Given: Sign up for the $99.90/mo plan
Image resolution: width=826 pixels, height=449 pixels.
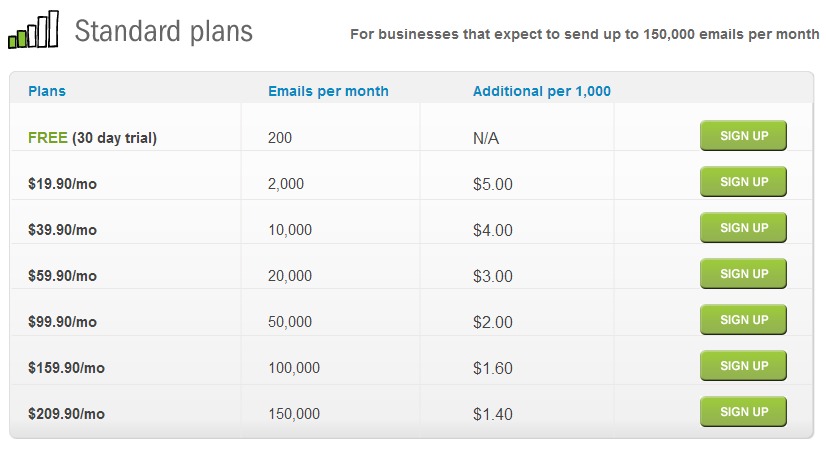Looking at the screenshot, I should (x=743, y=320).
